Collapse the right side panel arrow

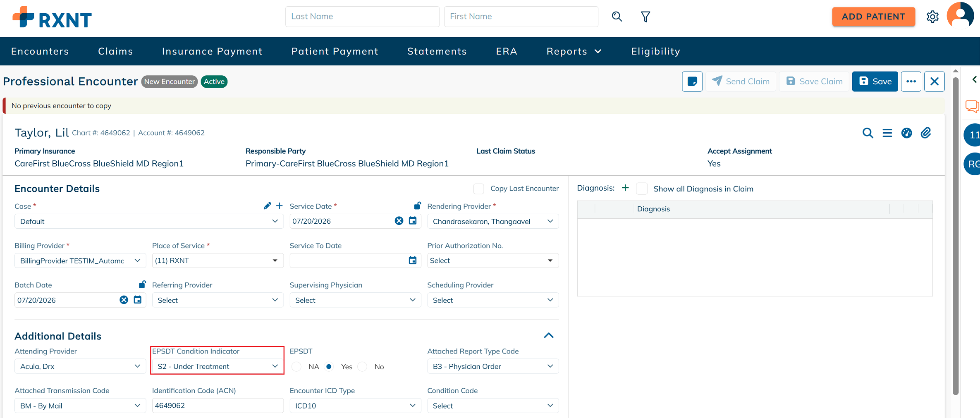coord(975,79)
